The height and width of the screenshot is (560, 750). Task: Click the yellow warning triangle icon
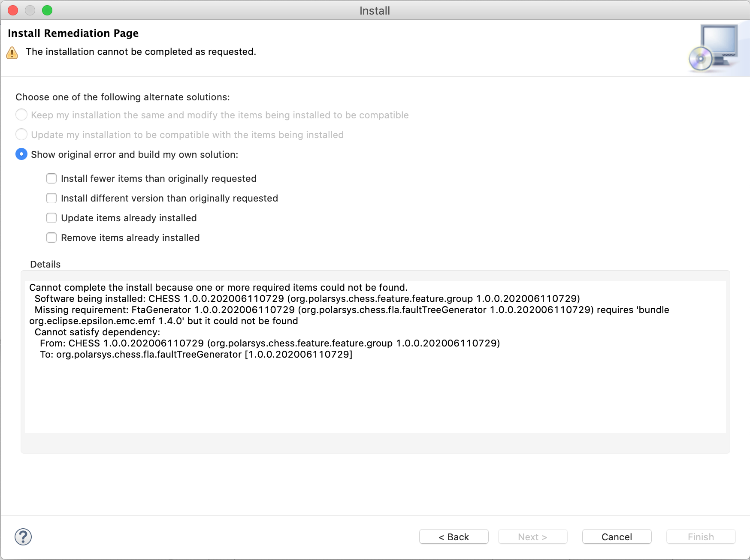pyautogui.click(x=12, y=53)
